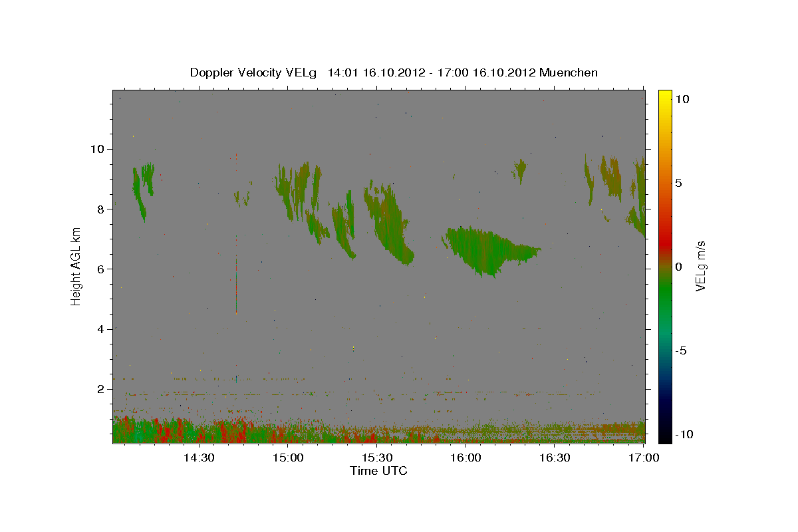Viewport: 798px width, 532px height.
Task: Click colorbar label '5'
Action: point(678,182)
